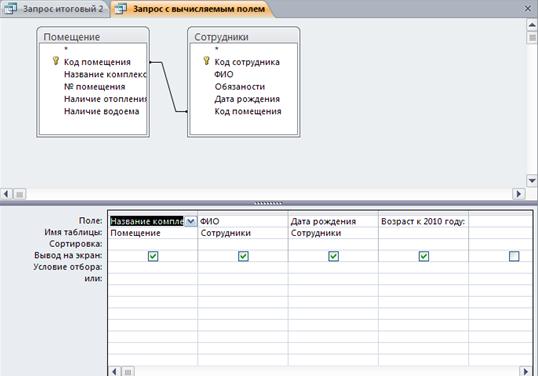Uncheck show box for ФИО column

tap(243, 256)
